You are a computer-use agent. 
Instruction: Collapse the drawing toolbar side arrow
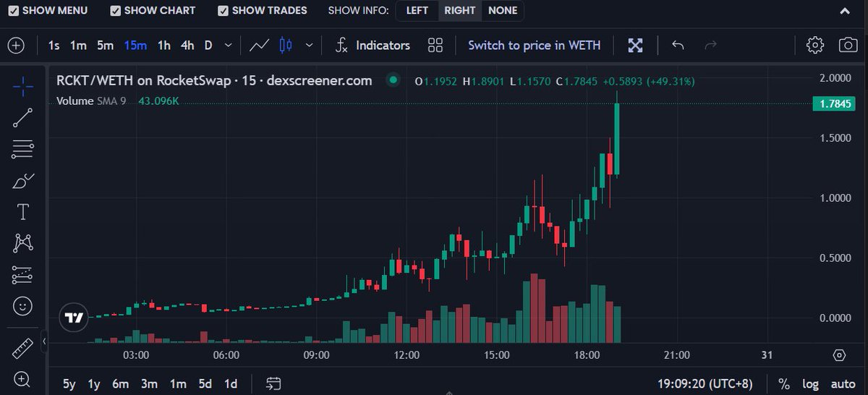click(x=44, y=341)
